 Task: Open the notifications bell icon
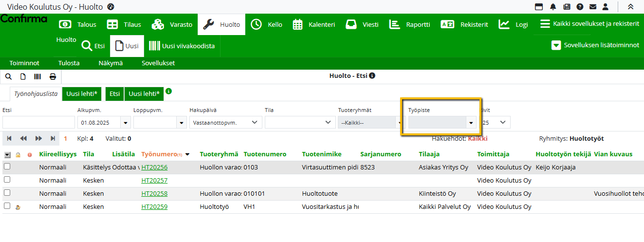tap(553, 7)
